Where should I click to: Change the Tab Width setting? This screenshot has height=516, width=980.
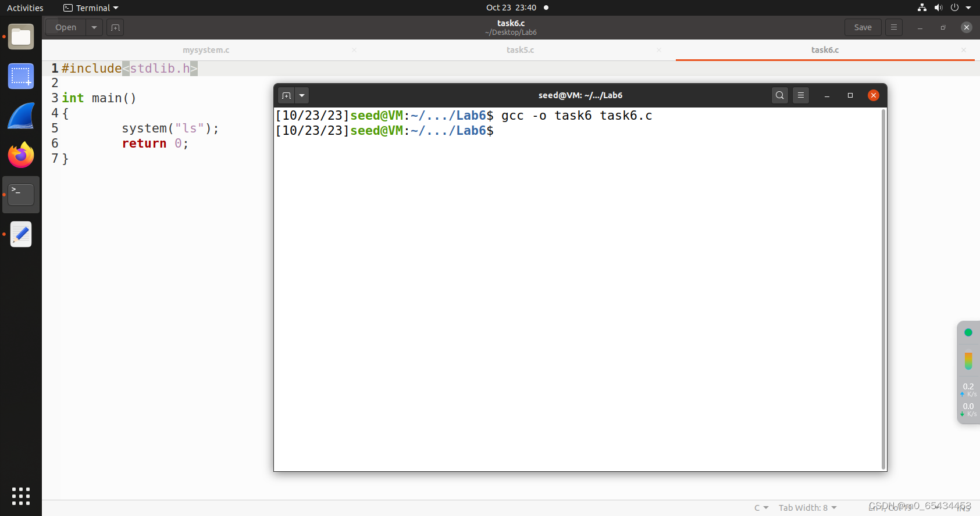pyautogui.click(x=808, y=508)
